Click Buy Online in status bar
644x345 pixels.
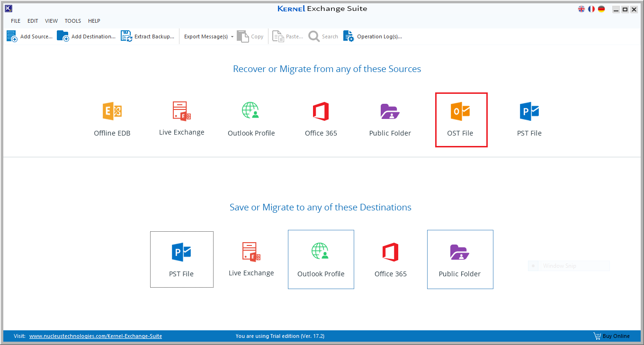612,336
